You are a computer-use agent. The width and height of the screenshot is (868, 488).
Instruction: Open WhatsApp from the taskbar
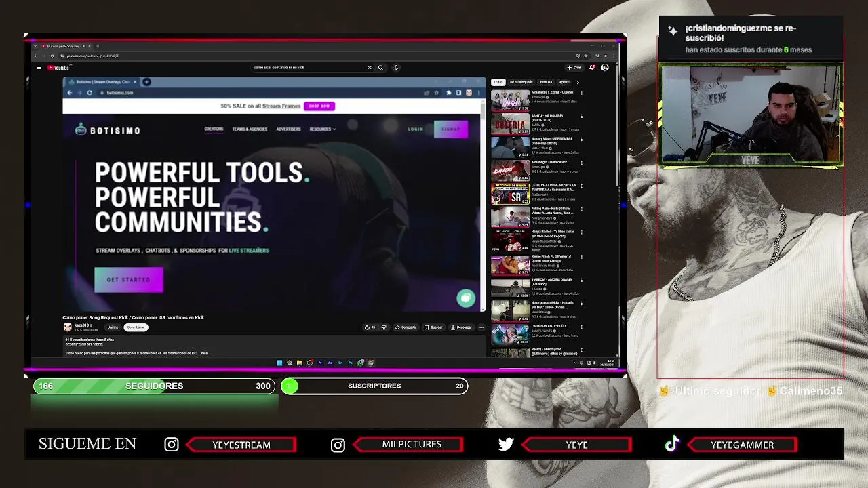click(361, 363)
